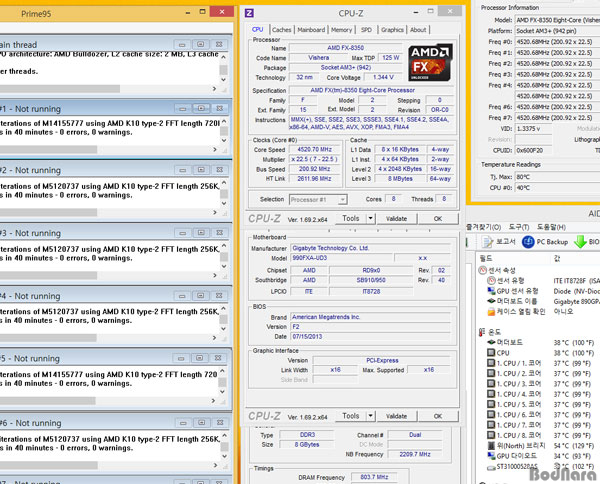Close the Prime95 Worker #3 window
This screenshot has width=600, height=484.
tap(219, 233)
